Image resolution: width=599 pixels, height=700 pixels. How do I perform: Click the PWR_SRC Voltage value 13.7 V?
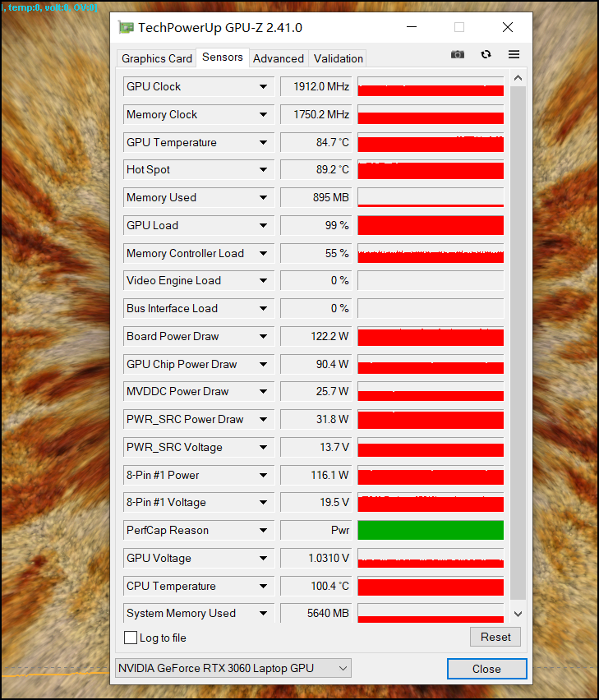coord(316,447)
